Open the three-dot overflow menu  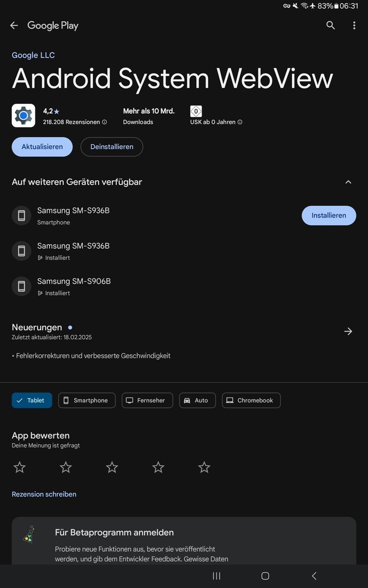354,26
